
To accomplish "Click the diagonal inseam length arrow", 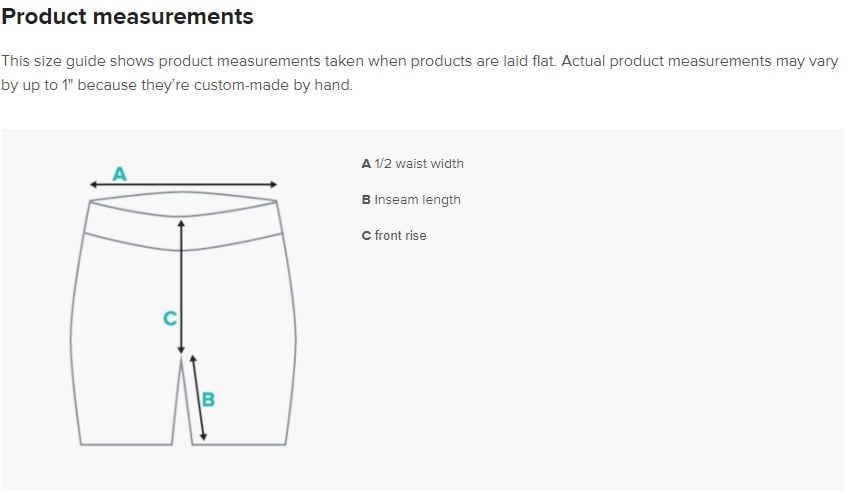I will [198, 397].
